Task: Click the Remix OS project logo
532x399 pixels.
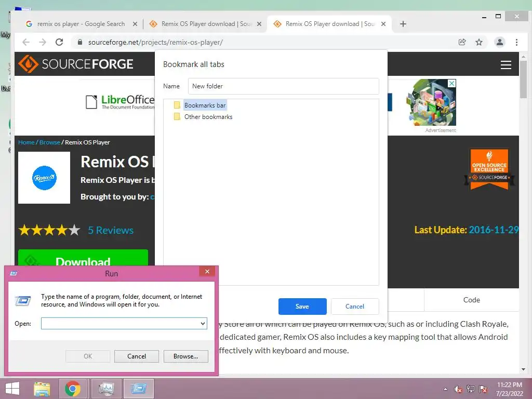Action: tap(44, 178)
